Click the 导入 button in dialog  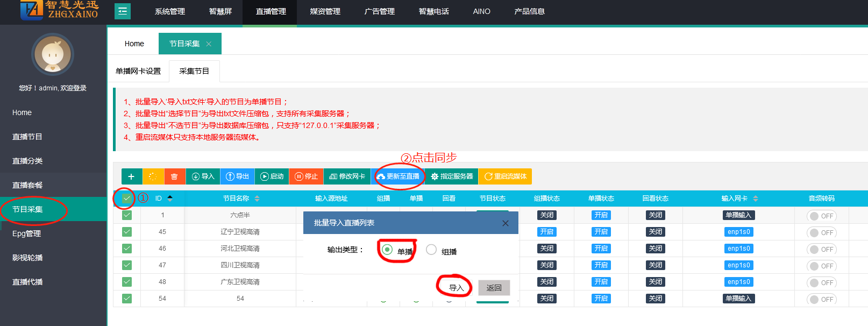(456, 288)
